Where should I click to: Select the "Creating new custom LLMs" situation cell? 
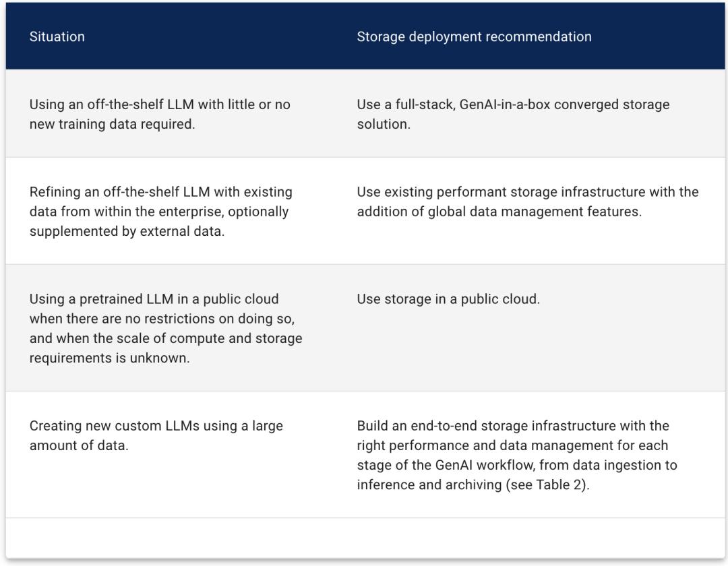156,435
